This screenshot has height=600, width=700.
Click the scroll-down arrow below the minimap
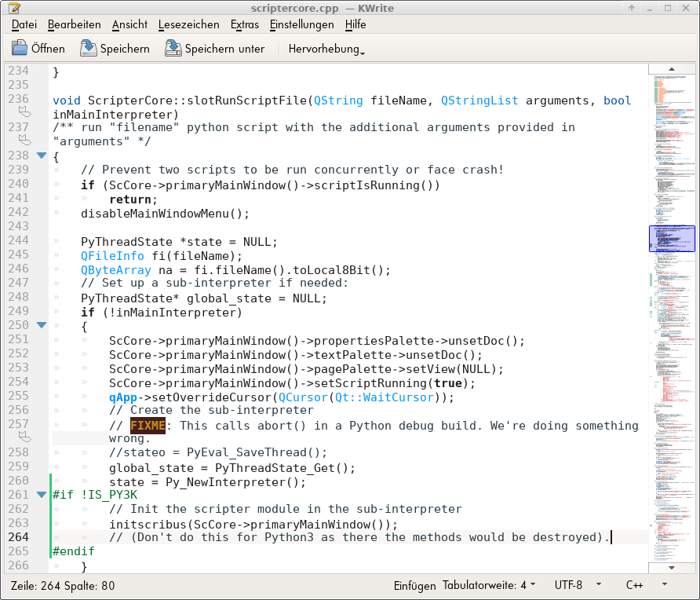tap(672, 567)
